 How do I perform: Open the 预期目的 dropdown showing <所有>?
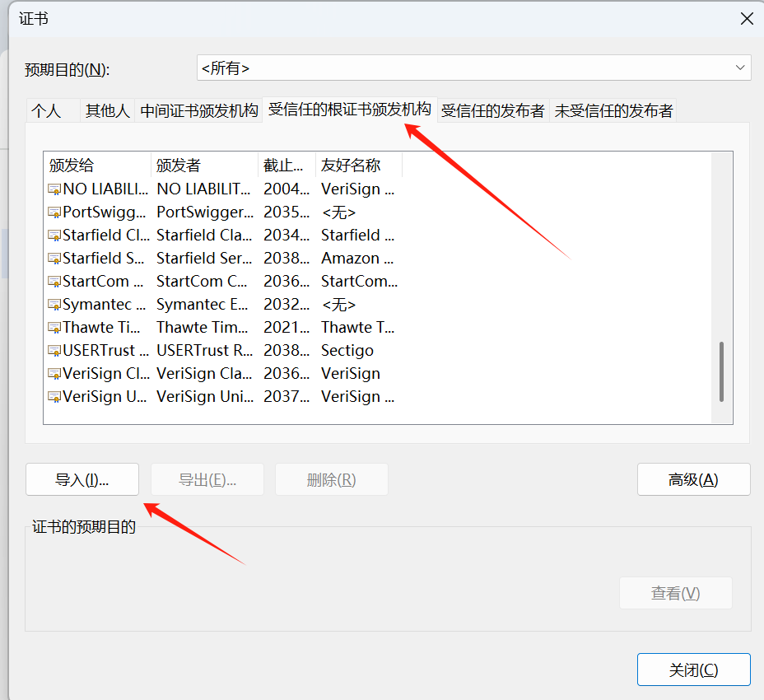point(473,68)
